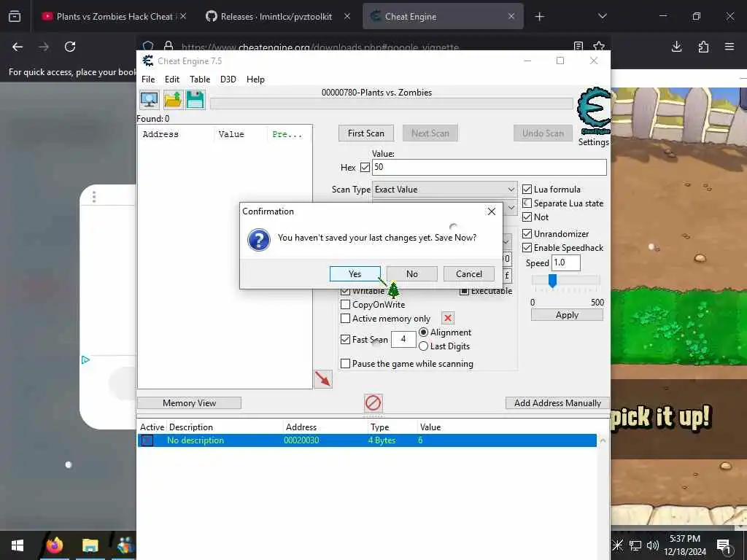
Task: Open Firefox from taskbar
Action: point(54,545)
